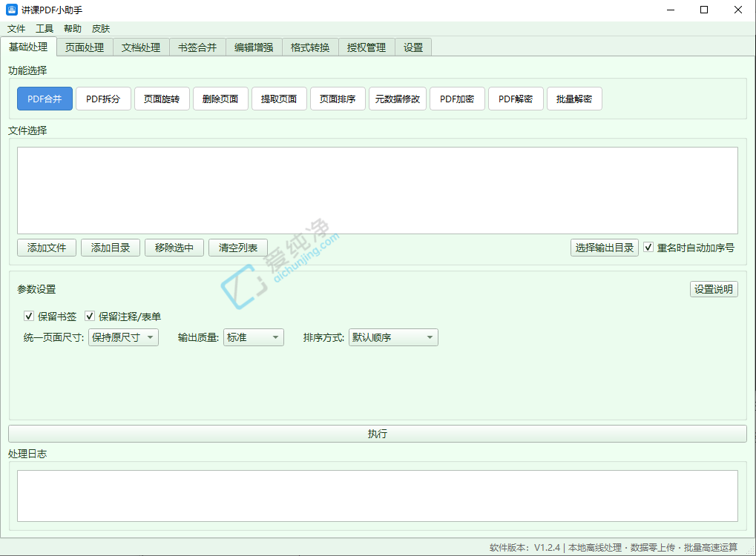
Task: Open the 文件 menu
Action: point(16,29)
